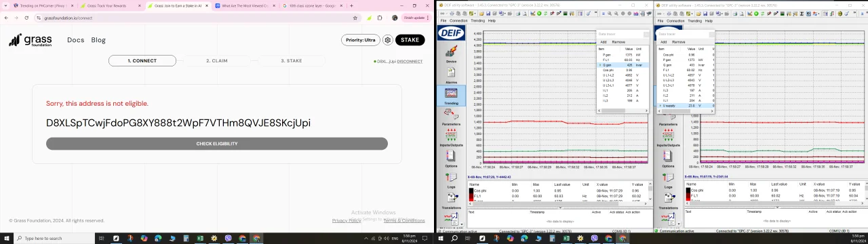
Task: Click the DISCONNECT link
Action: click(x=410, y=62)
